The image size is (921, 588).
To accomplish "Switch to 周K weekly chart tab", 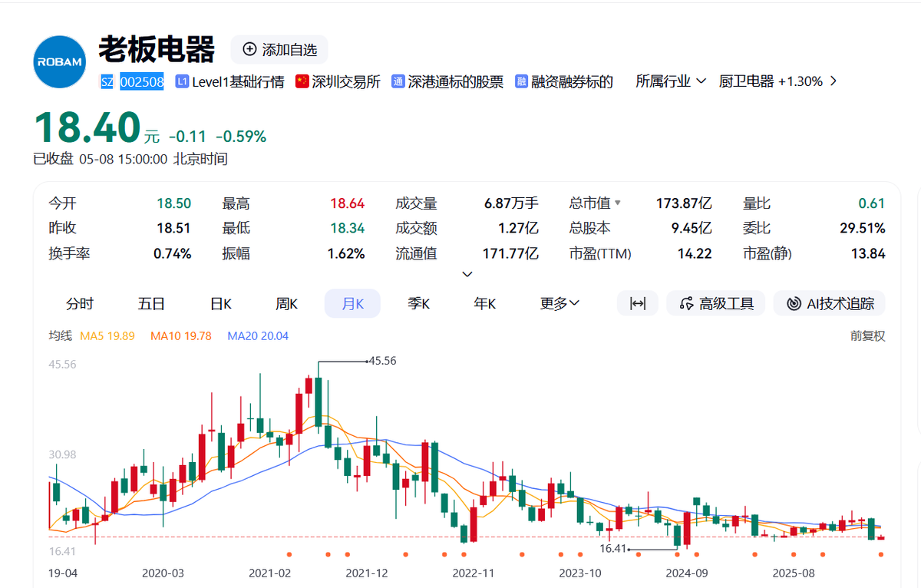I will tap(287, 304).
